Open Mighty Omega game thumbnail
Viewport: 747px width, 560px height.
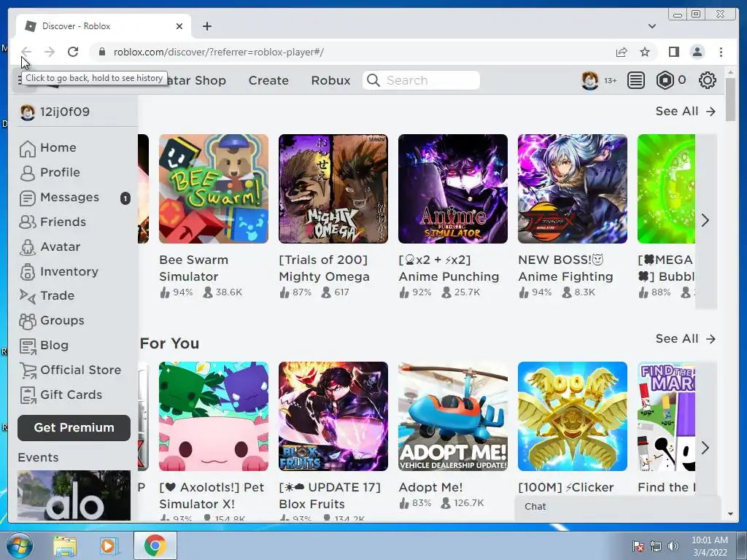coord(333,189)
